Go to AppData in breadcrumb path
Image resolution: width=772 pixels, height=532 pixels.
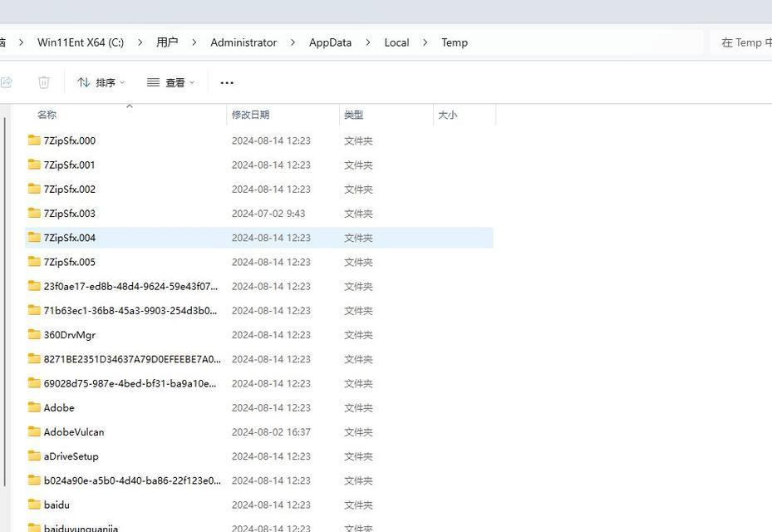[331, 43]
